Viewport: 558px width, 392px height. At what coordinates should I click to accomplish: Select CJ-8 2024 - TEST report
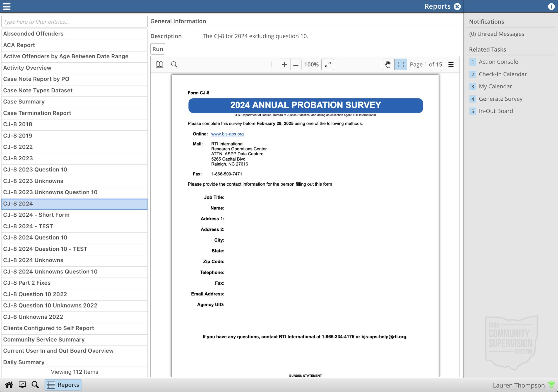pyautogui.click(x=74, y=226)
